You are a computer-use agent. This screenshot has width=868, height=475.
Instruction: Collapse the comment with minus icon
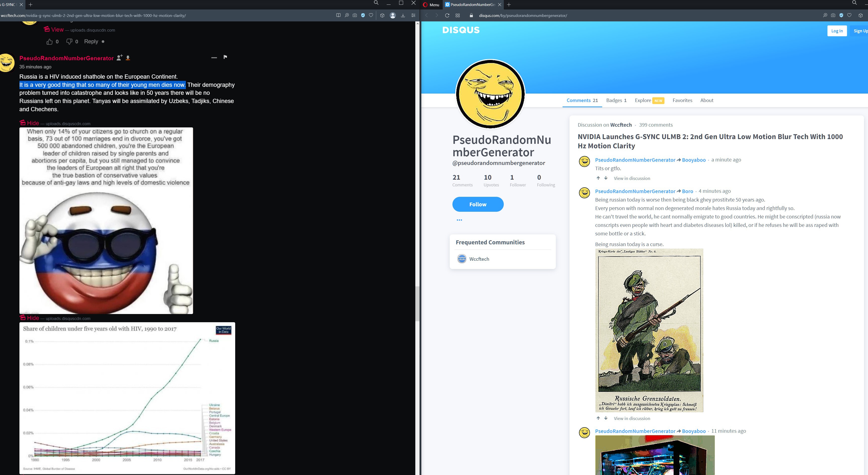pyautogui.click(x=214, y=57)
